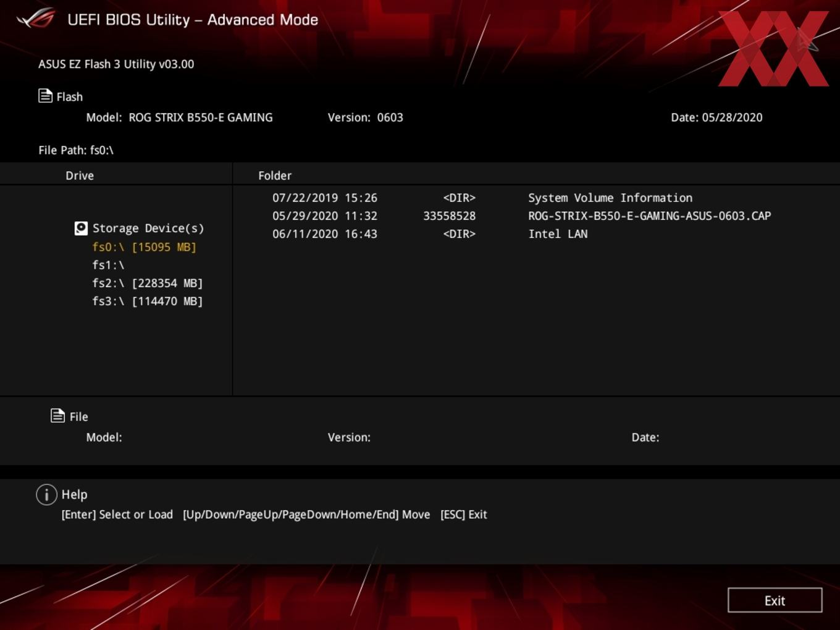Image resolution: width=840 pixels, height=630 pixels.
Task: Click the [Enter] Select or Load hint
Action: pyautogui.click(x=117, y=514)
